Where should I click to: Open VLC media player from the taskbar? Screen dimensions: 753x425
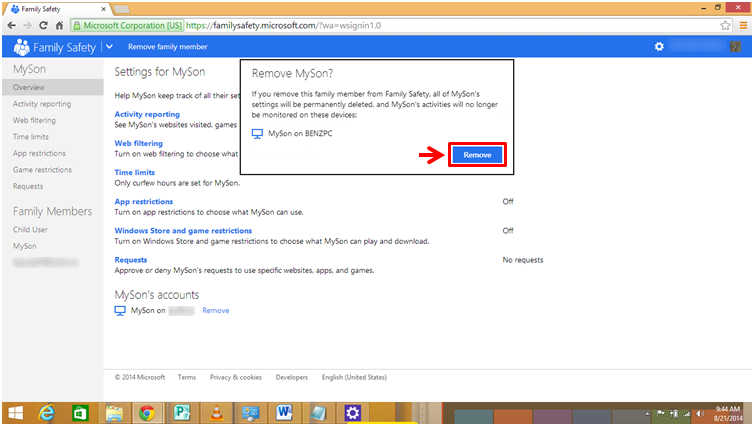[216, 413]
